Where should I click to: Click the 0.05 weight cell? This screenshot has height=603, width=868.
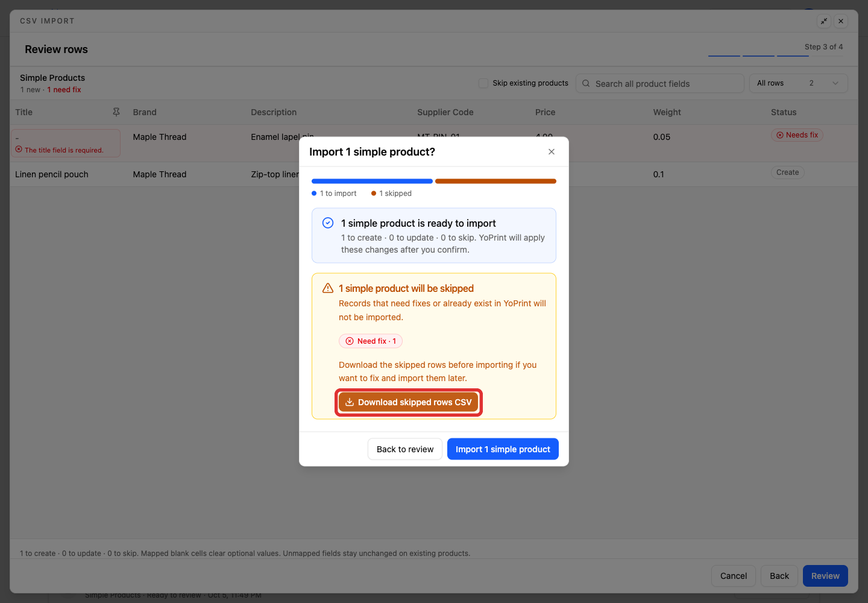tap(662, 137)
